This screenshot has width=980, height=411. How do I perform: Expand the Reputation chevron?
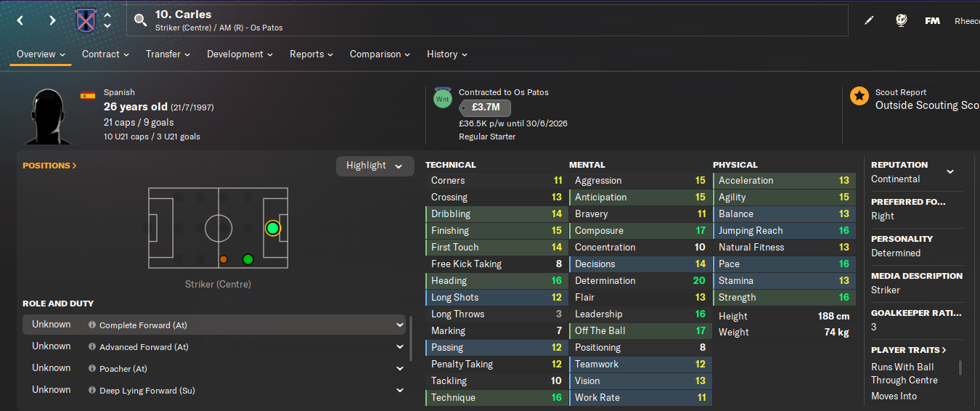(950, 172)
